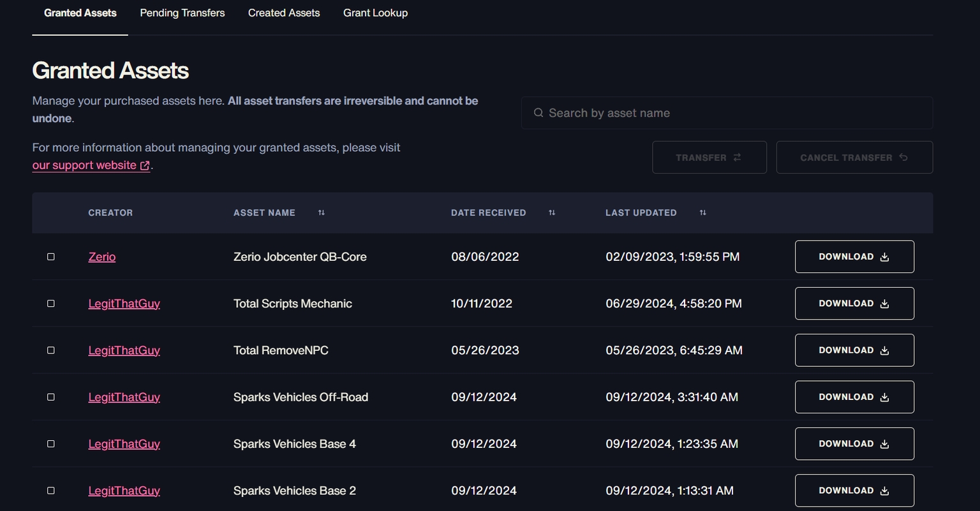
Task: Toggle checkbox for Sparks Vehicles Base 4
Action: (x=51, y=444)
